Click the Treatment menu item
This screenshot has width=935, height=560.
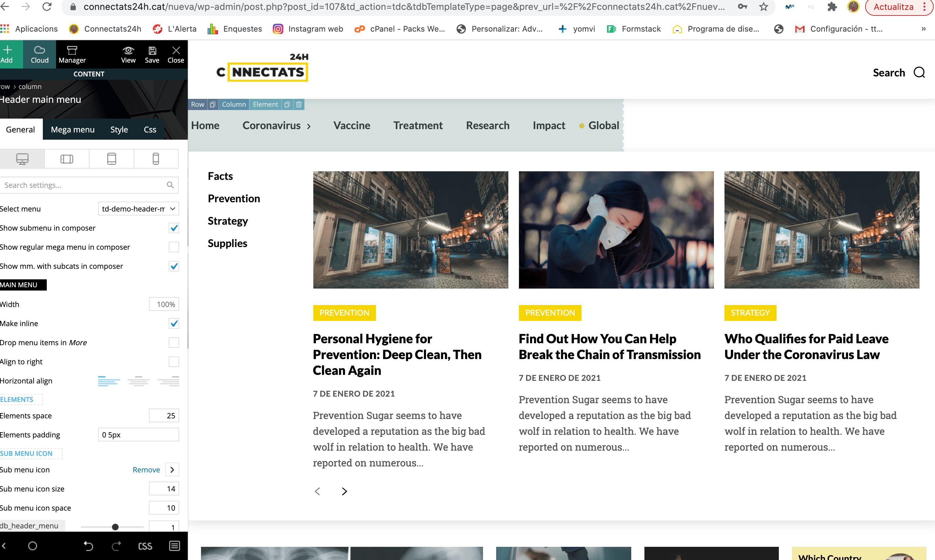418,125
